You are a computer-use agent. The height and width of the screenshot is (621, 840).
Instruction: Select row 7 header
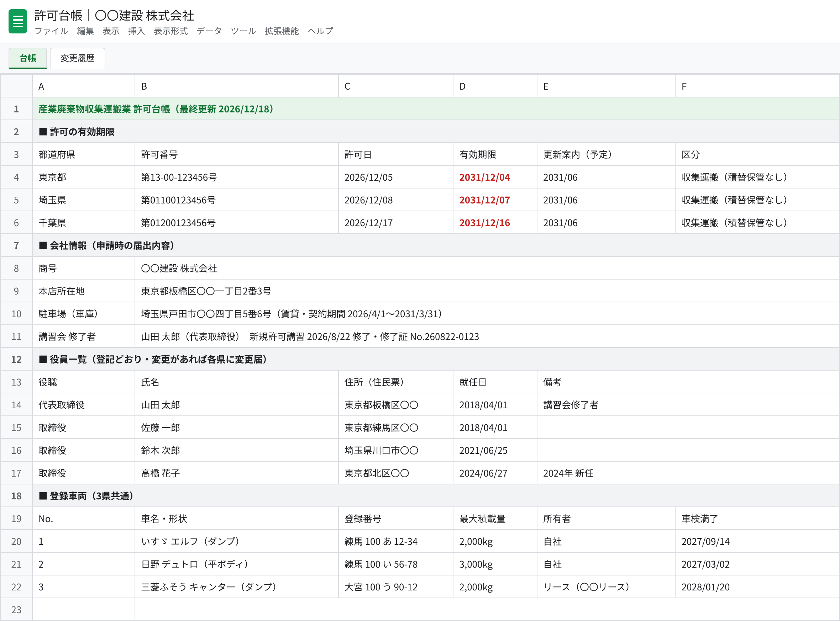[16, 245]
